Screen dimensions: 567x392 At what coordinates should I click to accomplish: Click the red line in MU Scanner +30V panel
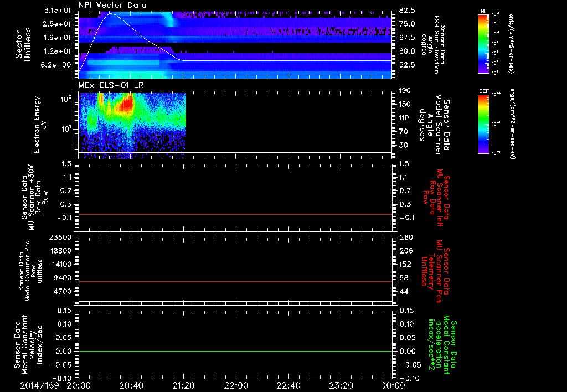[x=235, y=214]
